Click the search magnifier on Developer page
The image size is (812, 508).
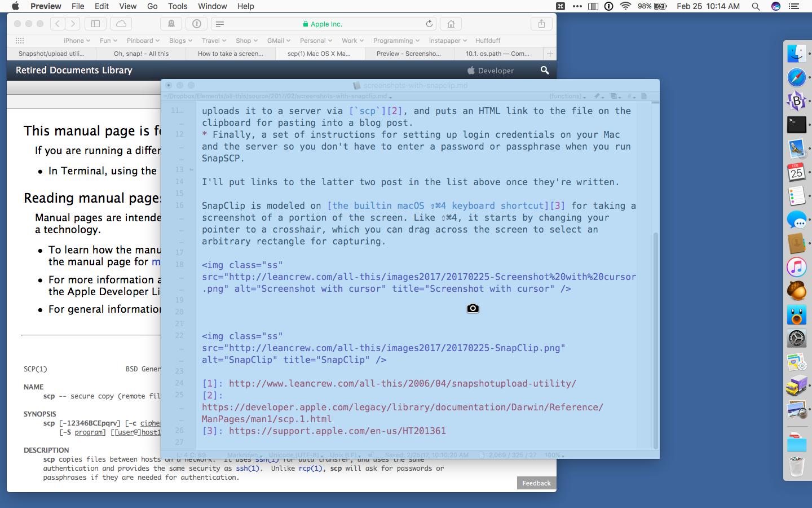[545, 71]
